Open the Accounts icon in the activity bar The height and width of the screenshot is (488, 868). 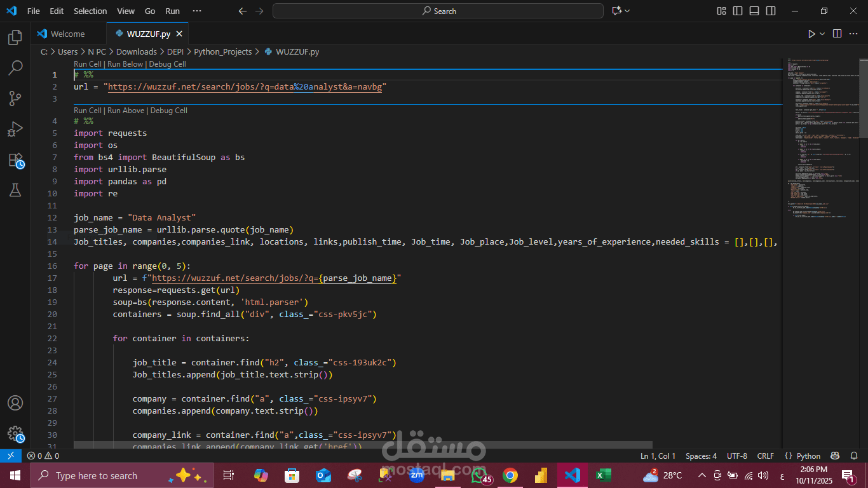[15, 402]
